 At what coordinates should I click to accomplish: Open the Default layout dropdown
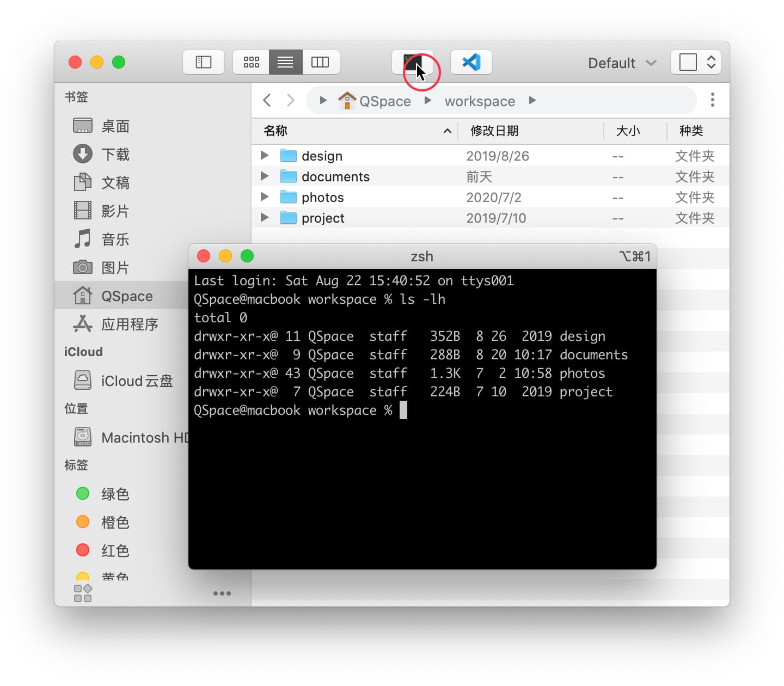(x=621, y=63)
